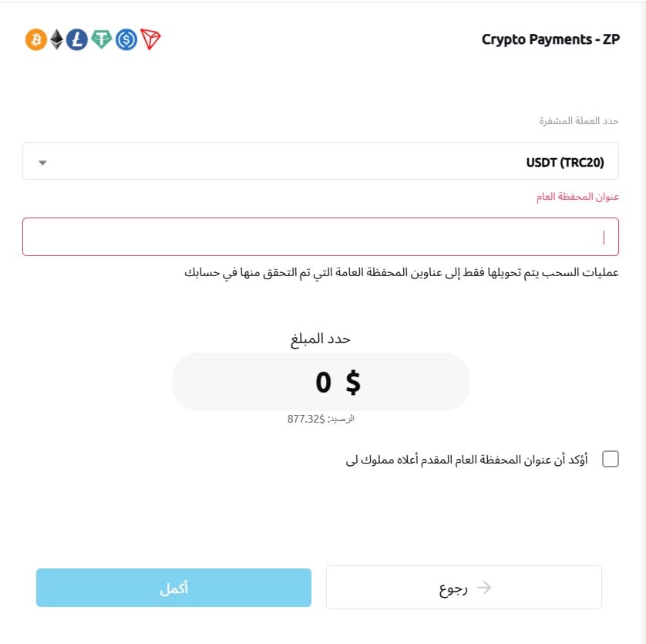Click the Ethereum diamond icon
This screenshot has width=646, height=644.
pos(57,39)
